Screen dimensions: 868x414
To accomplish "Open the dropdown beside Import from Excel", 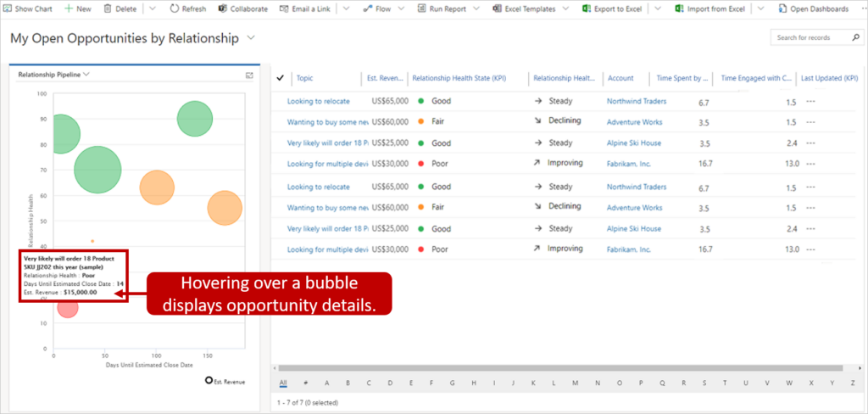I will click(761, 8).
